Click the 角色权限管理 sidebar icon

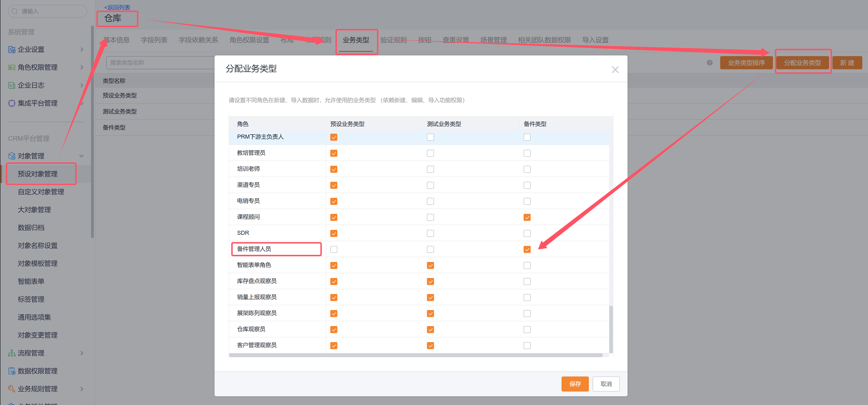(x=12, y=67)
